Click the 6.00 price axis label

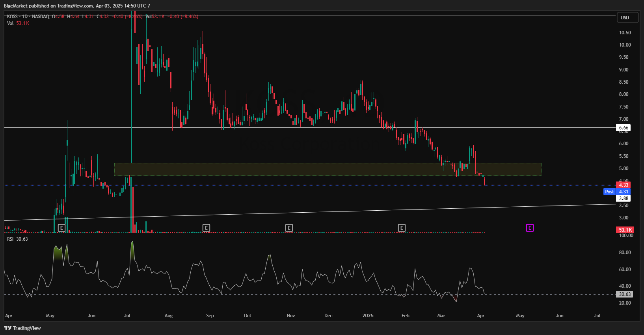[x=624, y=144]
